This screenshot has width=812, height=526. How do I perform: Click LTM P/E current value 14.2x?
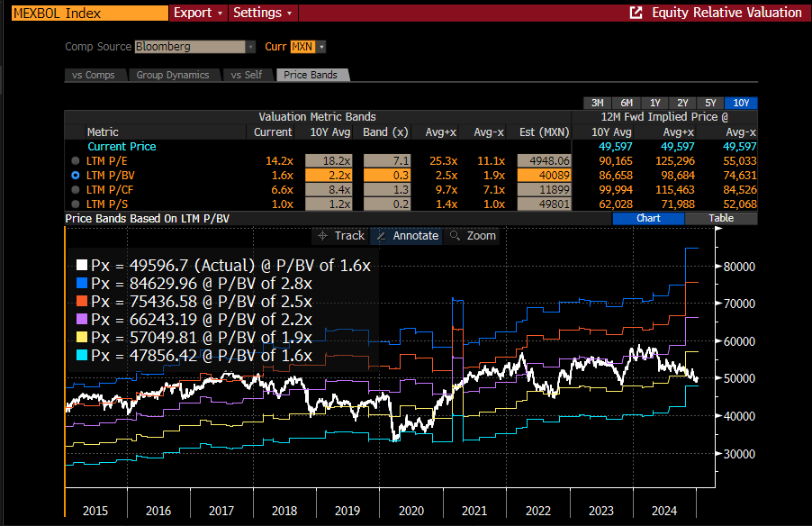pos(280,161)
